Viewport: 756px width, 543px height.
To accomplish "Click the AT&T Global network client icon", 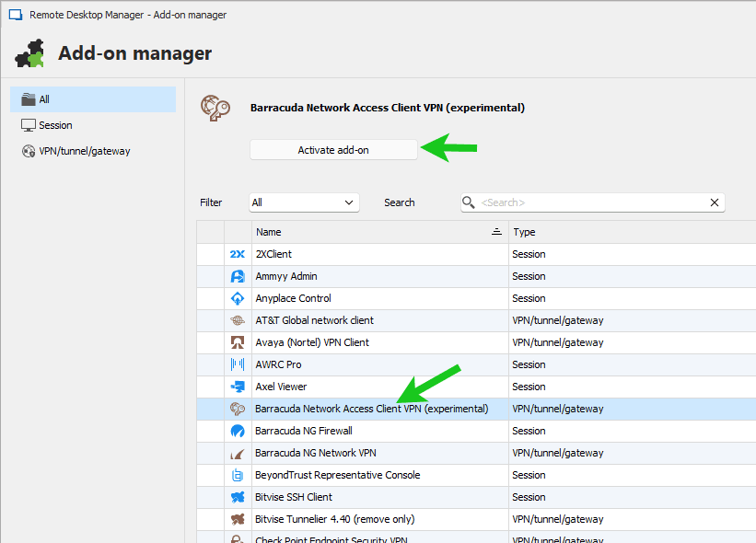I will (237, 320).
